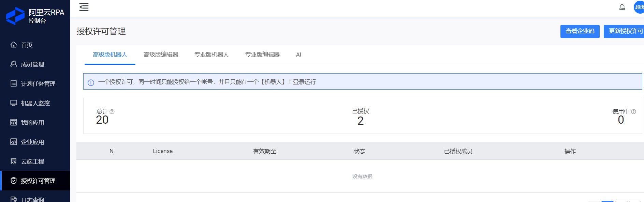644x202 pixels.
Task: Click the 查看企业码 button
Action: pyautogui.click(x=580, y=31)
